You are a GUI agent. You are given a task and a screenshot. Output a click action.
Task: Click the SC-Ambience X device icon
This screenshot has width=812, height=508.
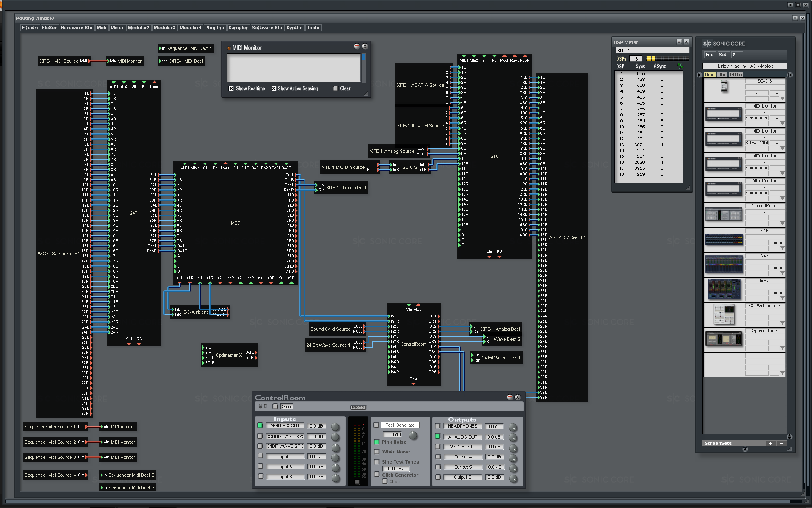pyautogui.click(x=723, y=315)
